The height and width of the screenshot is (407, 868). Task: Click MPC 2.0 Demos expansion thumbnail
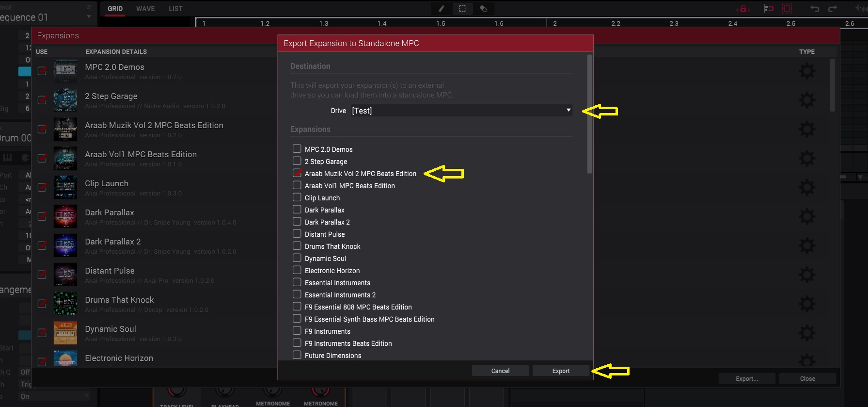click(65, 71)
